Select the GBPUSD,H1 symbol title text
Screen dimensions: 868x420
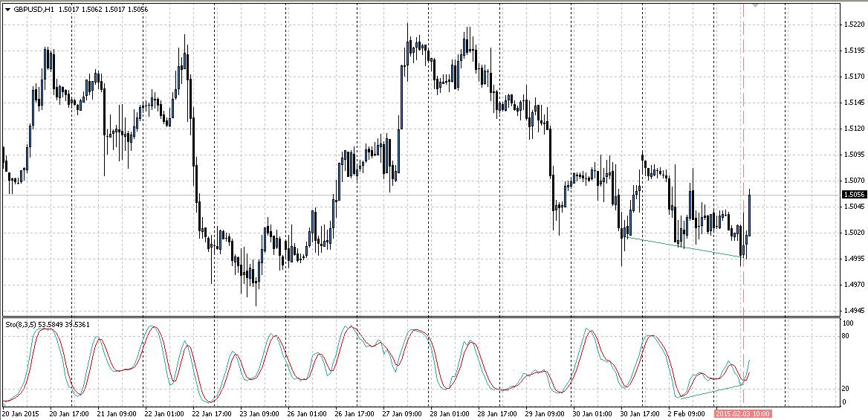coord(33,10)
